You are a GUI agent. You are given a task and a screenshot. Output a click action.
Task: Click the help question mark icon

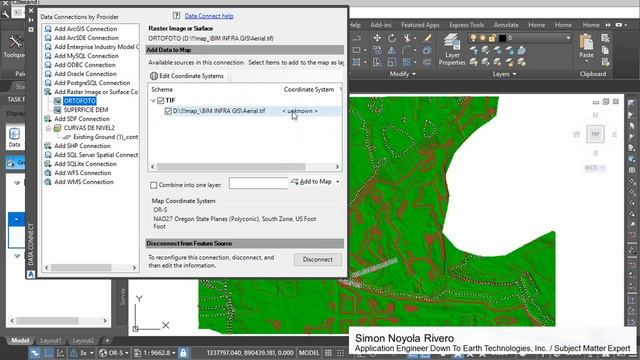(176, 16)
